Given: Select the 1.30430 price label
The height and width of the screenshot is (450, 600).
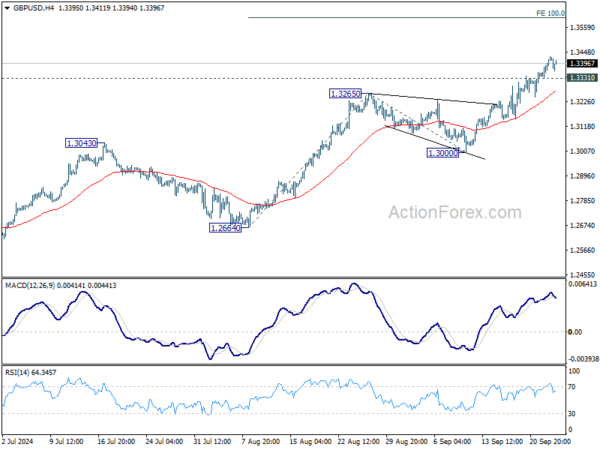Looking at the screenshot, I should 81,143.
